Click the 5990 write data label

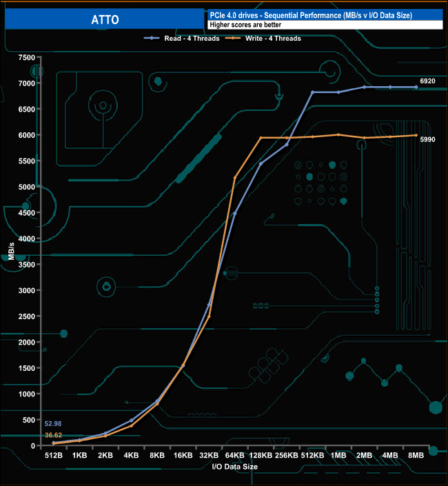click(427, 139)
